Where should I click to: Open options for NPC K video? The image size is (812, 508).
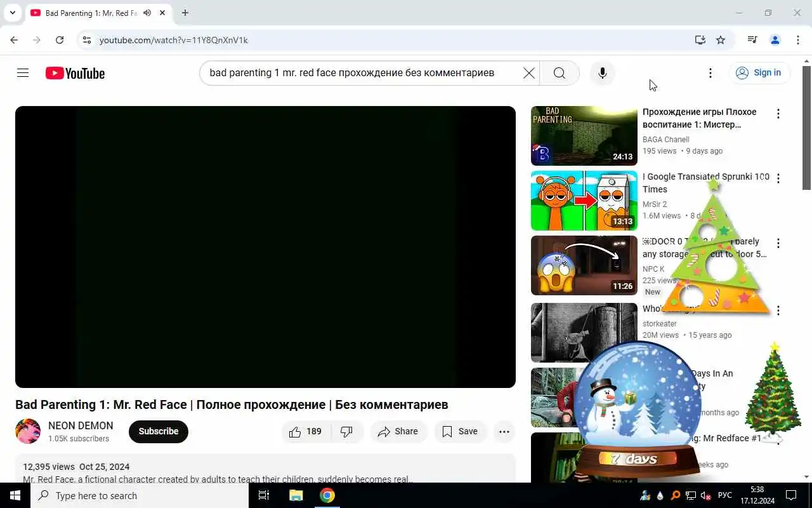pos(778,243)
